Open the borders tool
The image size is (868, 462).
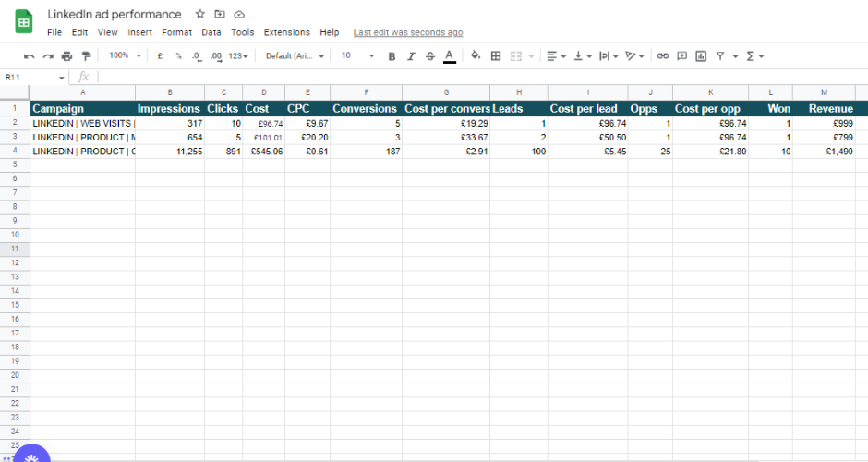tap(496, 56)
